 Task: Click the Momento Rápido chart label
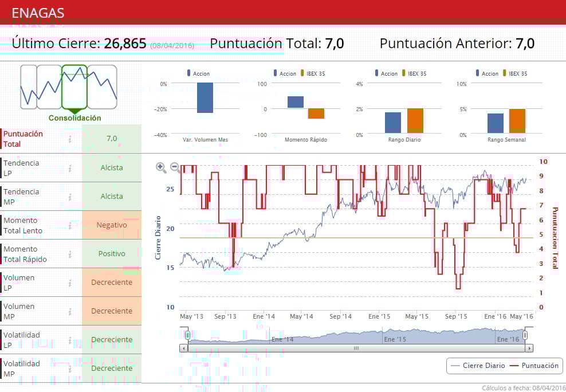(306, 139)
